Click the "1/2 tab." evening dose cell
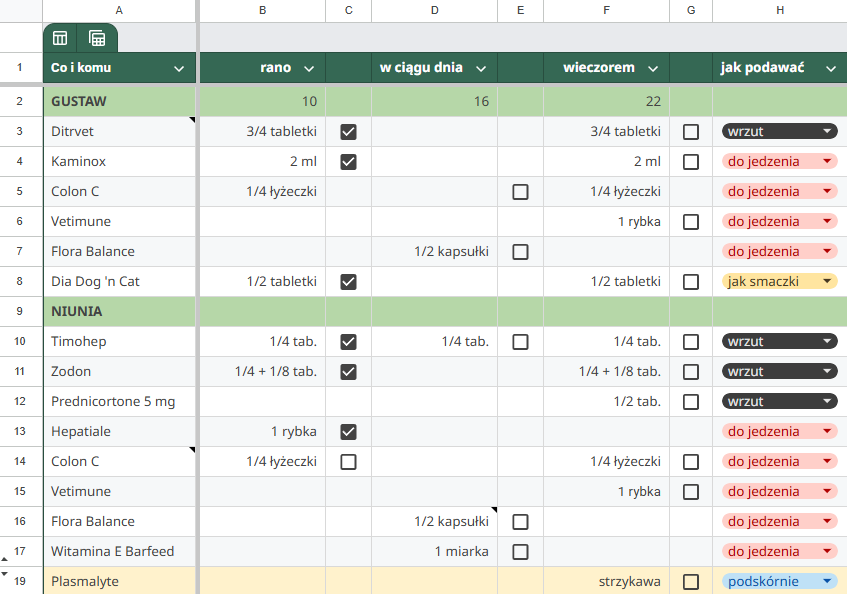 606,401
